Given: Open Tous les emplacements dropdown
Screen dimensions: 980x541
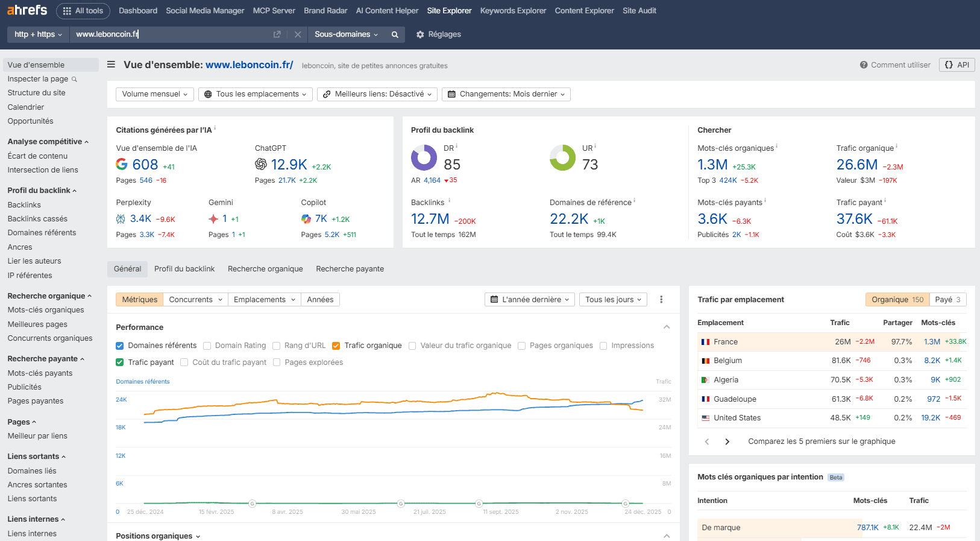Looking at the screenshot, I should point(256,94).
